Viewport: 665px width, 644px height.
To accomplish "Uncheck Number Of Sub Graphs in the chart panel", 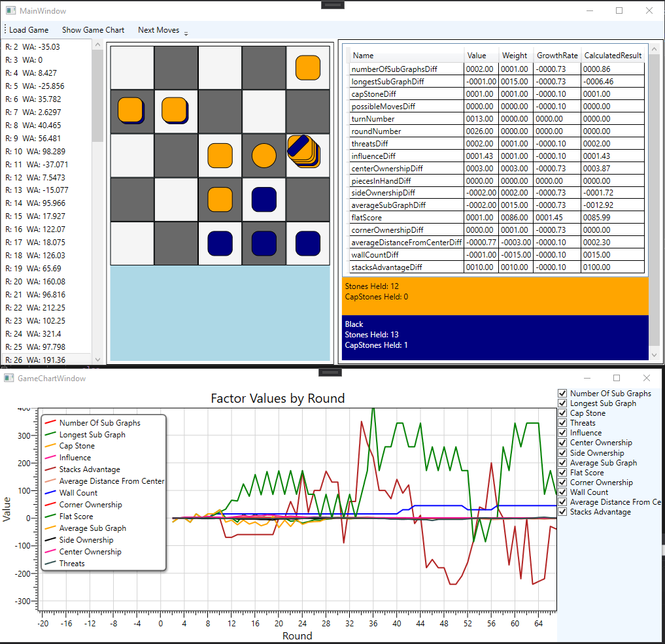I will click(562, 393).
